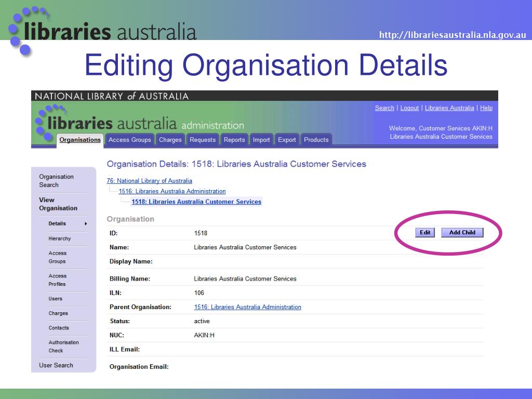Go to the Reports tab
This screenshot has height=399, width=532.
(234, 140)
